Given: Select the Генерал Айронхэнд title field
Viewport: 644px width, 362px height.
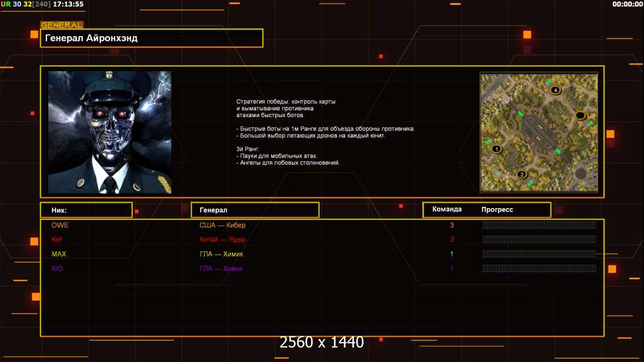Looking at the screenshot, I should pos(152,38).
